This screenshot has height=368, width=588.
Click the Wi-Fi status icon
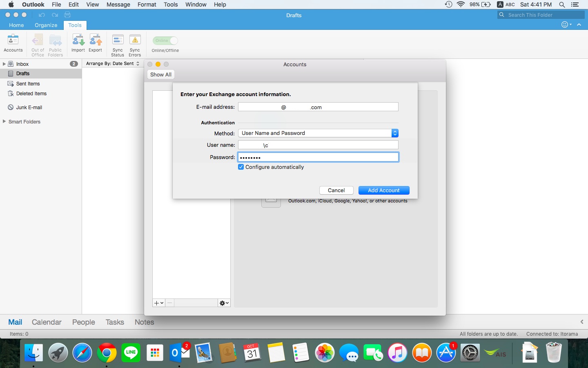click(x=461, y=4)
